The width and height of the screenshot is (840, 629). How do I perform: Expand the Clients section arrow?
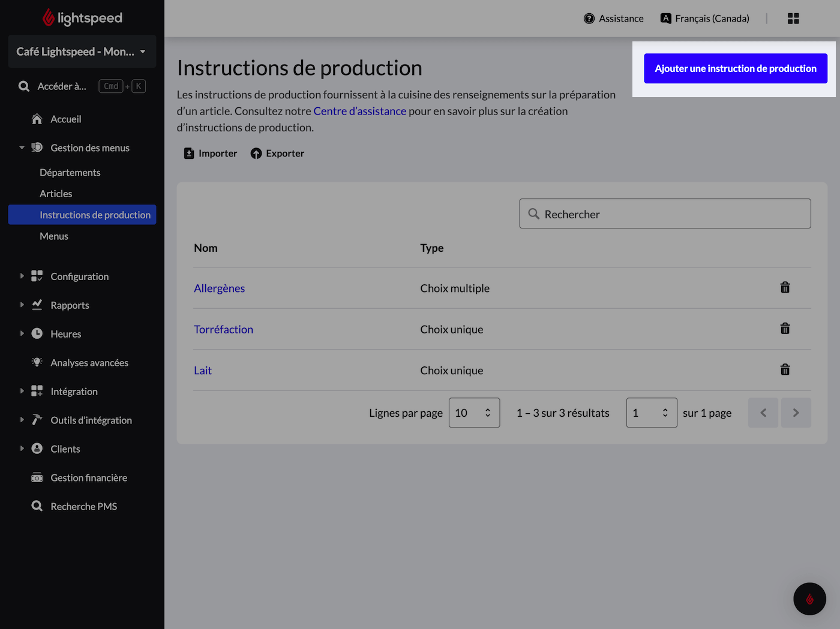pos(22,449)
